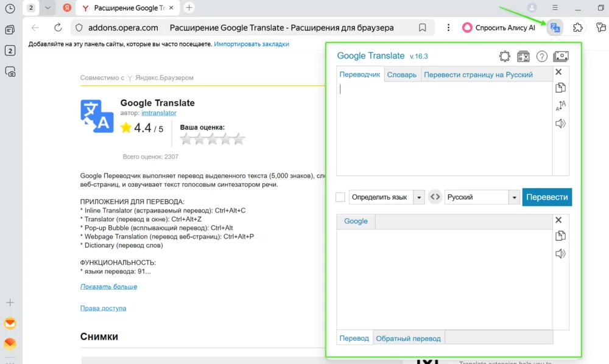The width and height of the screenshot is (609, 364).
Task: Switch to the Переводчик tab
Action: [x=360, y=74]
